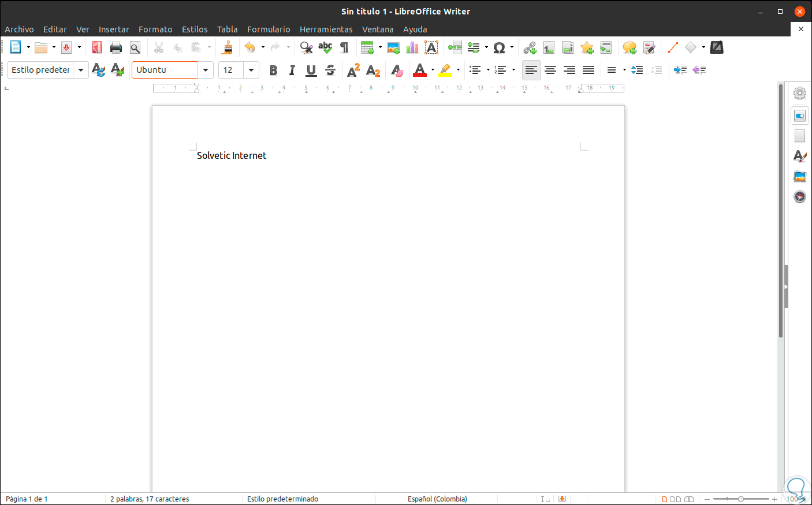
Task: Insert a table with the table icon
Action: point(367,47)
